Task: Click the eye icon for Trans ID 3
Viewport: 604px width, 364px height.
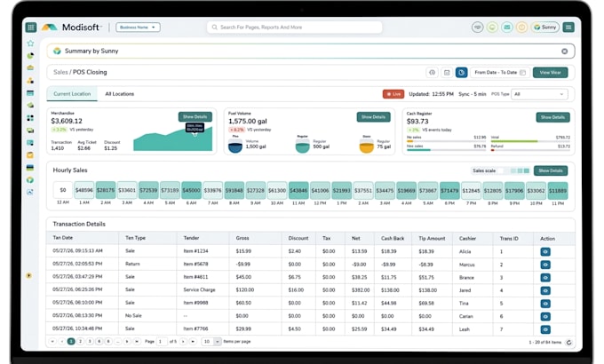Action: (545, 277)
